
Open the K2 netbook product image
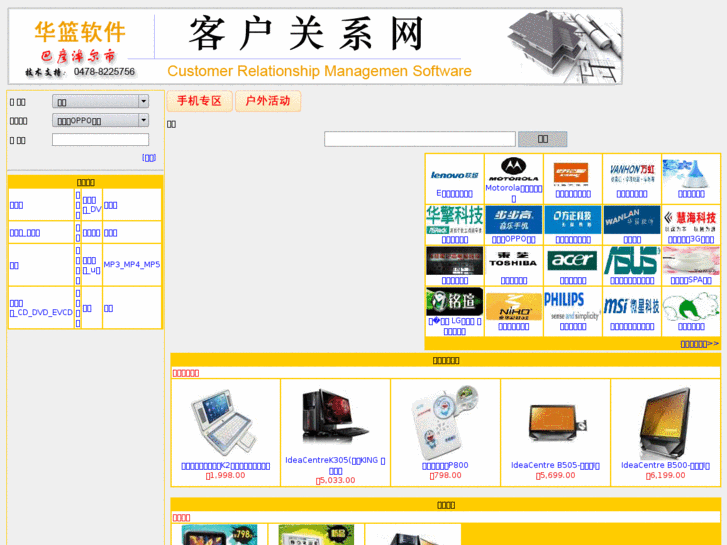(225, 422)
